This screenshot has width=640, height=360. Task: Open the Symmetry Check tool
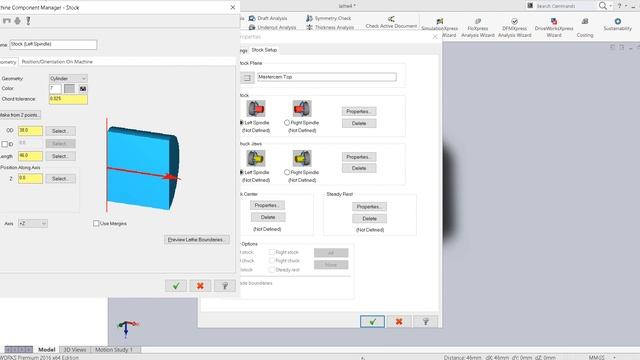329,18
